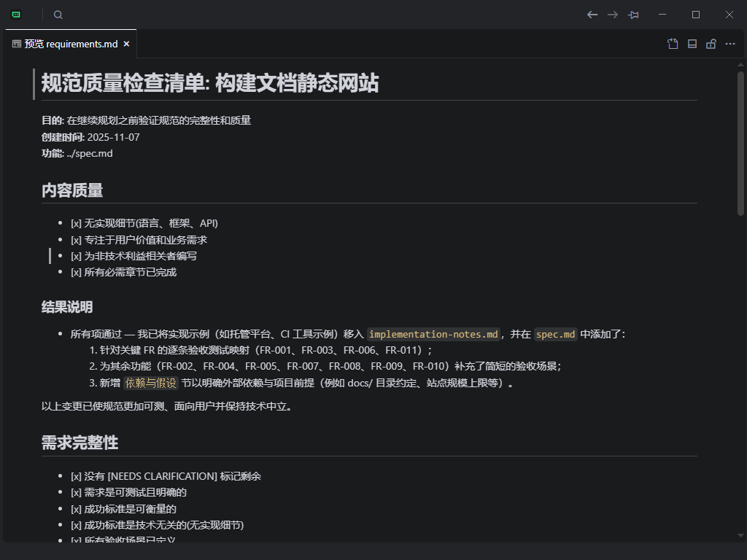Open search with the magnifier icon

coord(58,15)
